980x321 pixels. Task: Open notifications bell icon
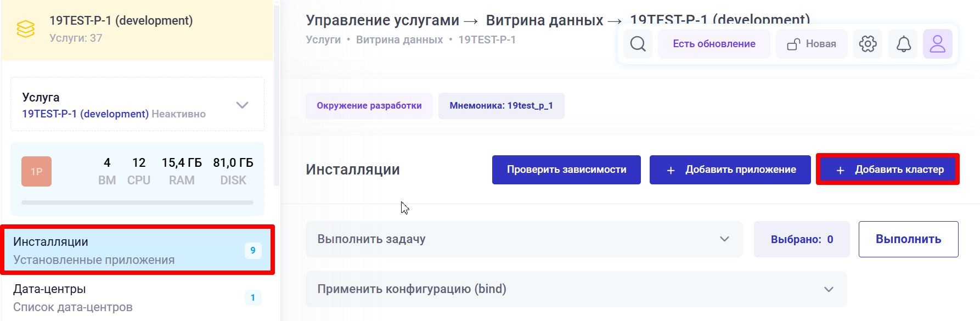click(903, 44)
